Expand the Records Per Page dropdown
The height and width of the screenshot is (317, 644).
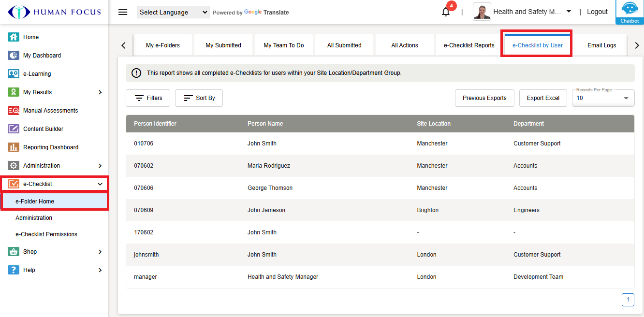tap(603, 98)
